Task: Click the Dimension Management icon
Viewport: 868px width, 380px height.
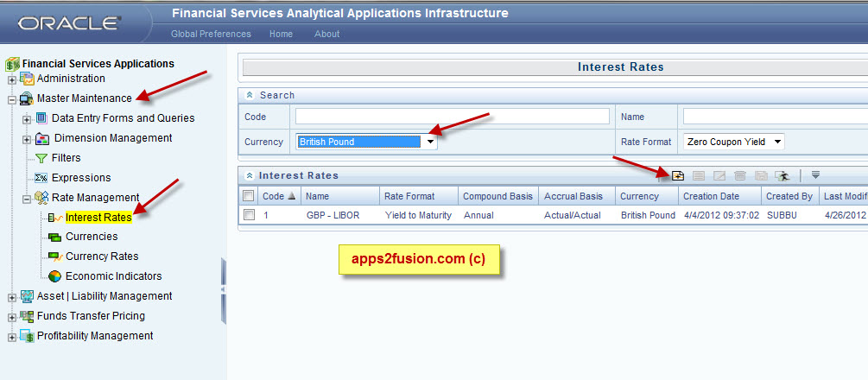Action: click(42, 138)
